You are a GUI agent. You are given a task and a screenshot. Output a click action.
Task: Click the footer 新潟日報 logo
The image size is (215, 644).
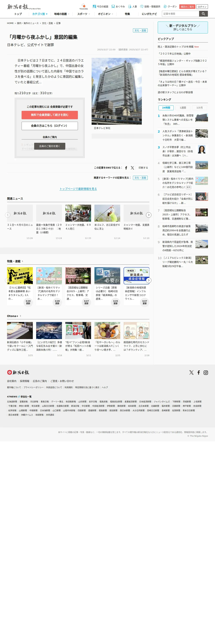(18, 372)
